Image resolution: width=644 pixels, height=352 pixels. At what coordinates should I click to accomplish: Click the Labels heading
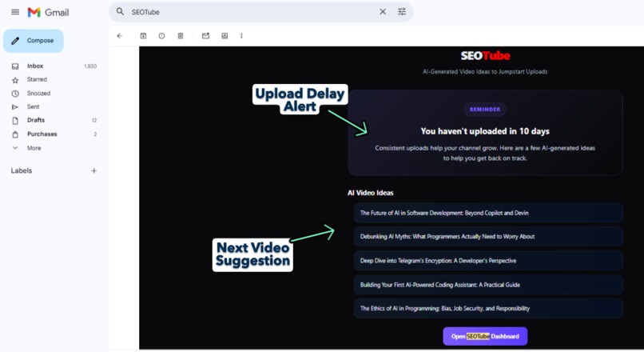pyautogui.click(x=22, y=170)
